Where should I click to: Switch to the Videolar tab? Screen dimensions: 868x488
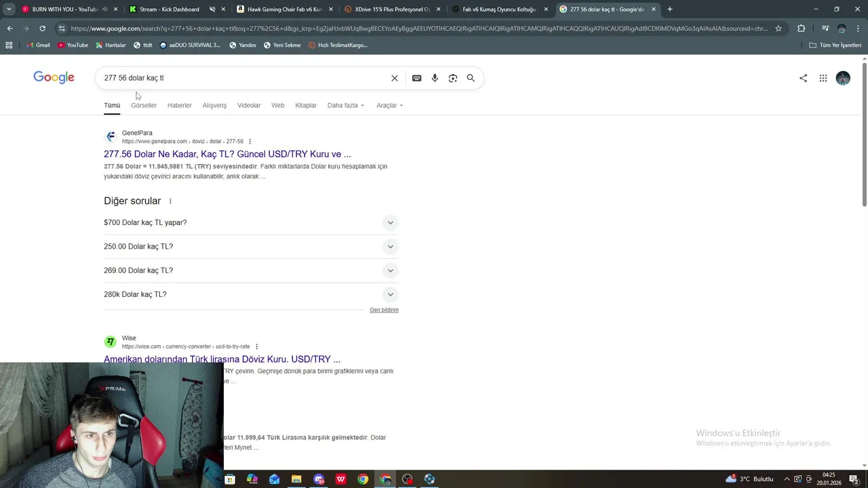click(249, 106)
